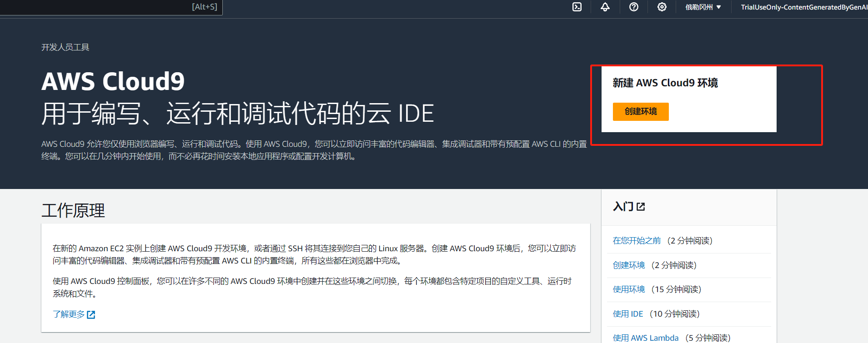Image resolution: width=868 pixels, height=343 pixels.
Task: Open the 使用环境 link
Action: tap(629, 289)
